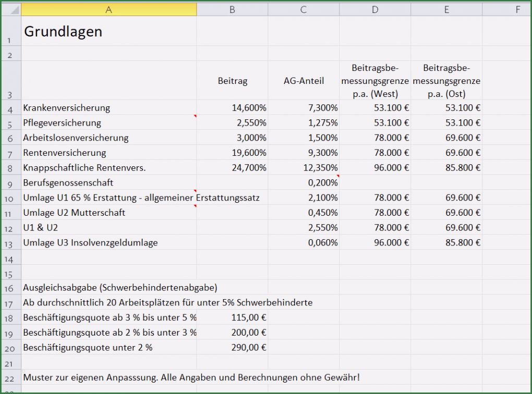Select row header 13
This screenshot has height=394, width=532.
11,242
